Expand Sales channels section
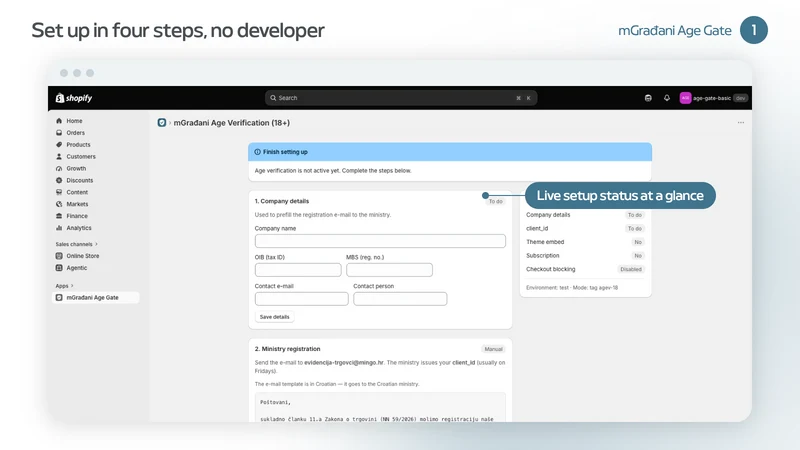800x450 pixels. pos(77,244)
